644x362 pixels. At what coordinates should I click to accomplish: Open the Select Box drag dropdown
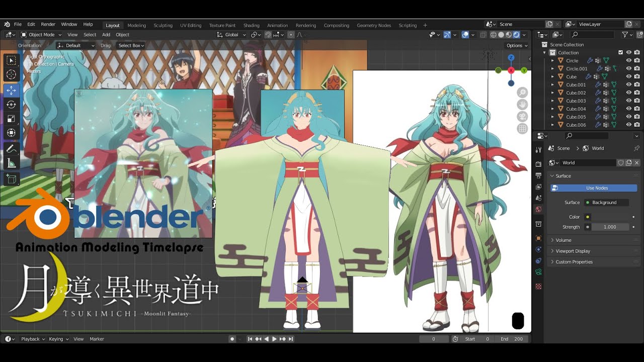130,45
